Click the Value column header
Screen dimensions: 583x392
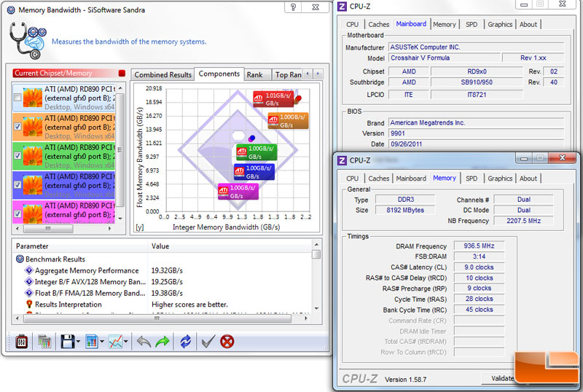[230, 246]
